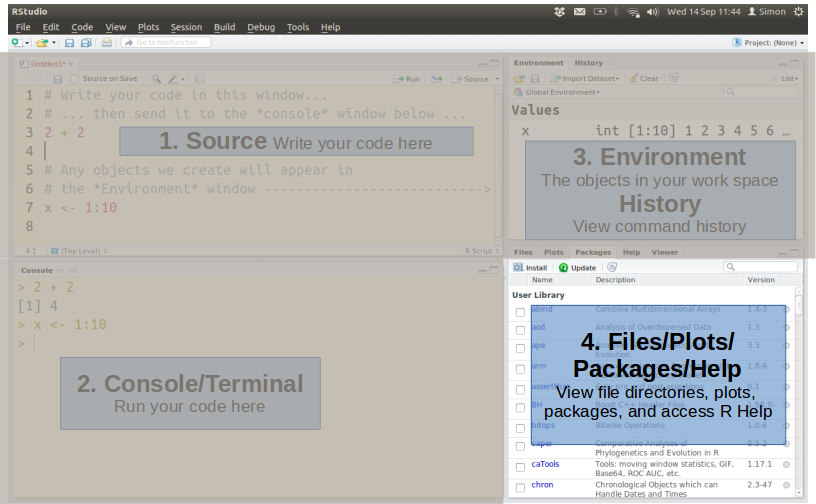Image resolution: width=816 pixels, height=504 pixels.
Task: Click the Clear workspace button
Action: coord(644,78)
